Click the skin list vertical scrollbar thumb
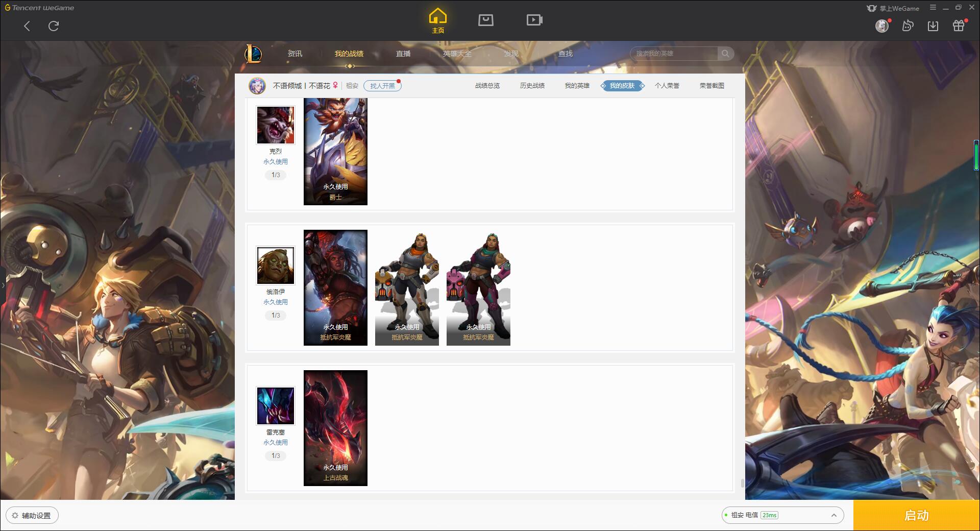Viewport: 980px width, 531px height. click(x=742, y=484)
